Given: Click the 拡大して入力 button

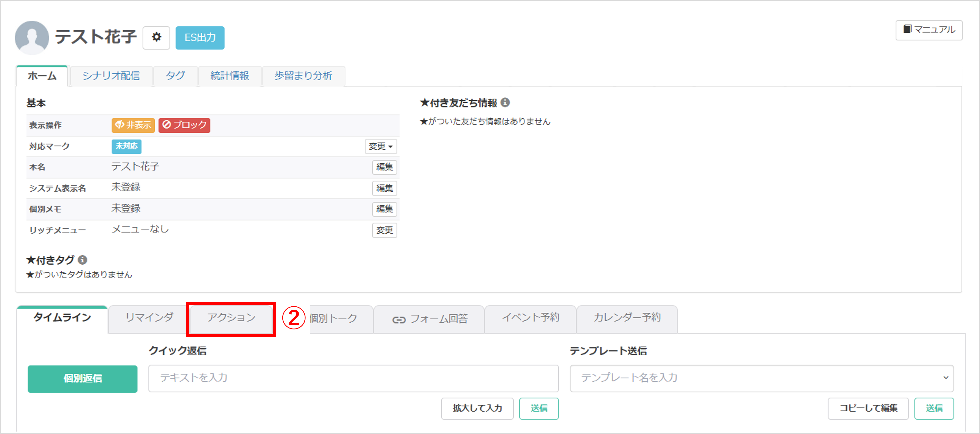Looking at the screenshot, I should click(477, 408).
